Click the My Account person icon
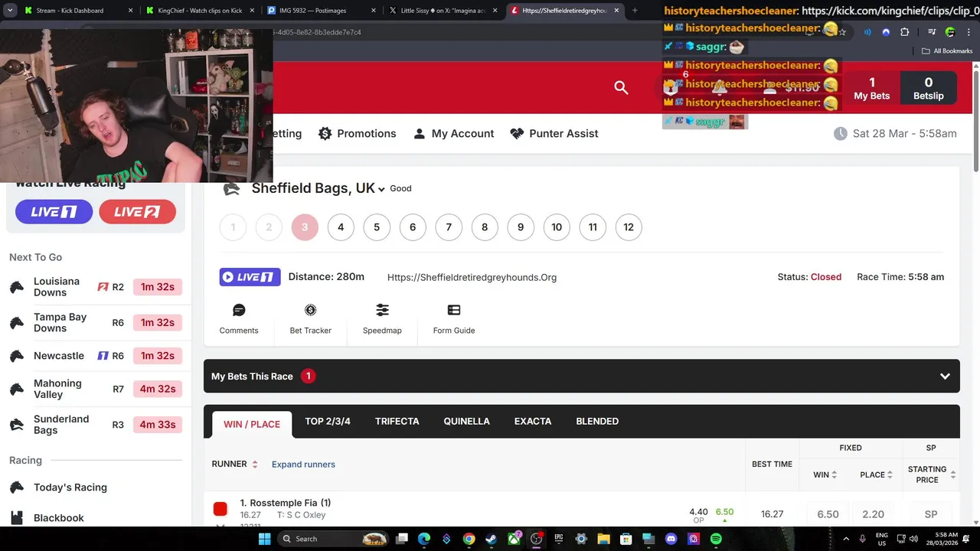The width and height of the screenshot is (980, 551). 420,133
